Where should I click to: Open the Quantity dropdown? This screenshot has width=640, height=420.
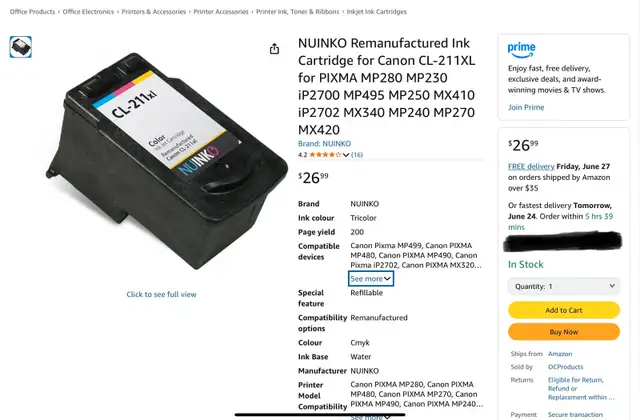(x=564, y=287)
